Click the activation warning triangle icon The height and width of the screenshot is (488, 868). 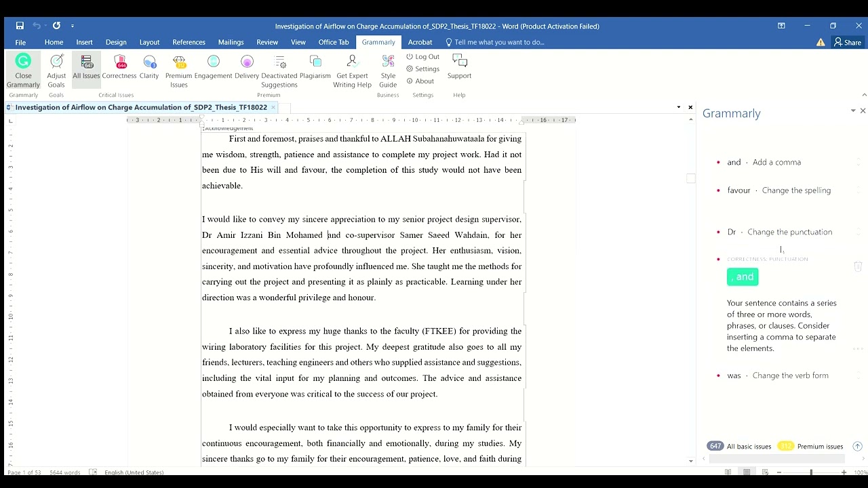click(821, 42)
